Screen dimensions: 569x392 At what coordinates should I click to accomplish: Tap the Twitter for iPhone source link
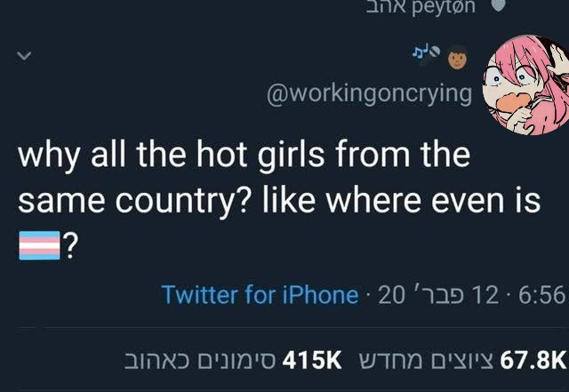[x=260, y=295]
